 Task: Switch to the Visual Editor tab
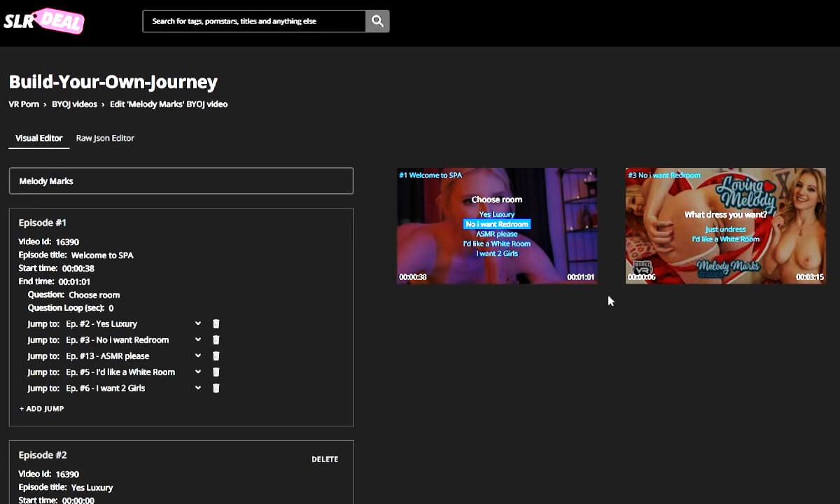(x=39, y=138)
